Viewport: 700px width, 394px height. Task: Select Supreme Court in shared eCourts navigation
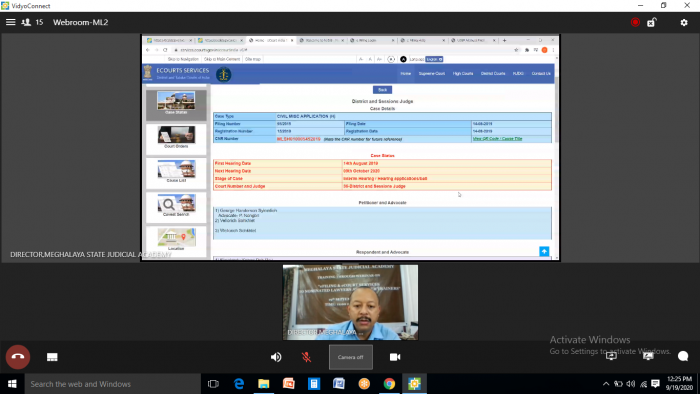[x=432, y=74]
